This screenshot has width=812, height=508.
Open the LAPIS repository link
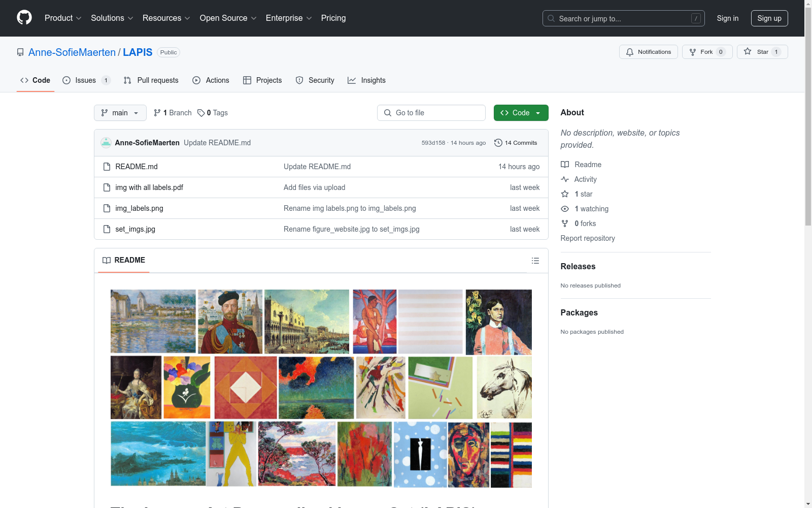tap(138, 52)
